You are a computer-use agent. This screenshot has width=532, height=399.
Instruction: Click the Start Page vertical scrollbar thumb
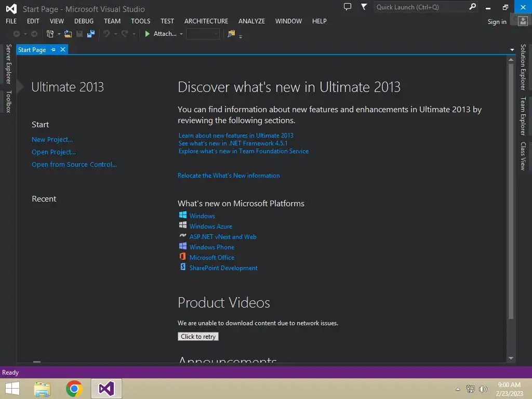coord(511,191)
